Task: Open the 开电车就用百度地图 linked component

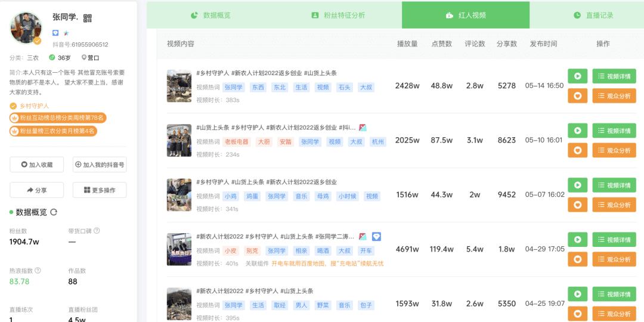Action: [327, 264]
